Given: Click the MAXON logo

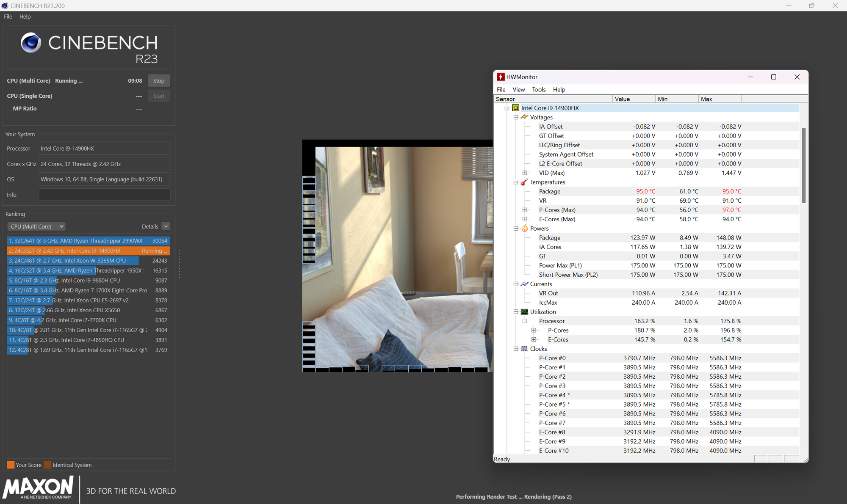Looking at the screenshot, I should tap(39, 488).
